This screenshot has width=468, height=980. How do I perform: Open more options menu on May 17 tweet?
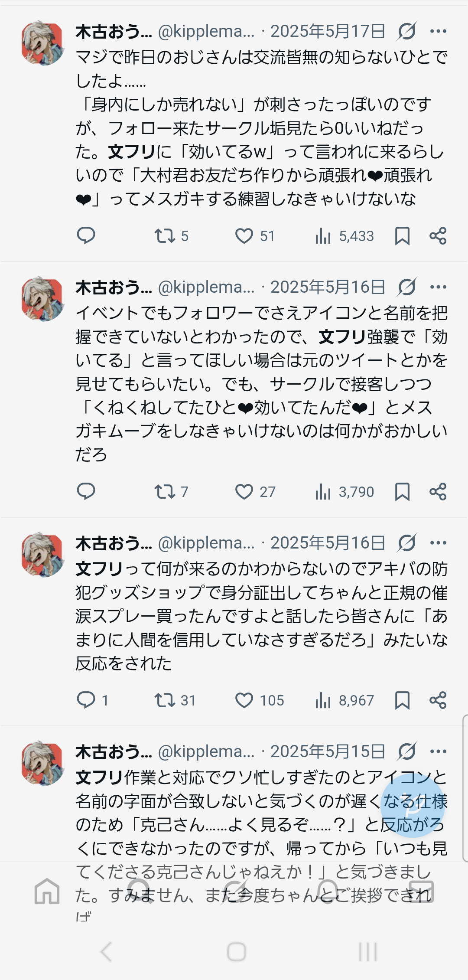point(438,31)
